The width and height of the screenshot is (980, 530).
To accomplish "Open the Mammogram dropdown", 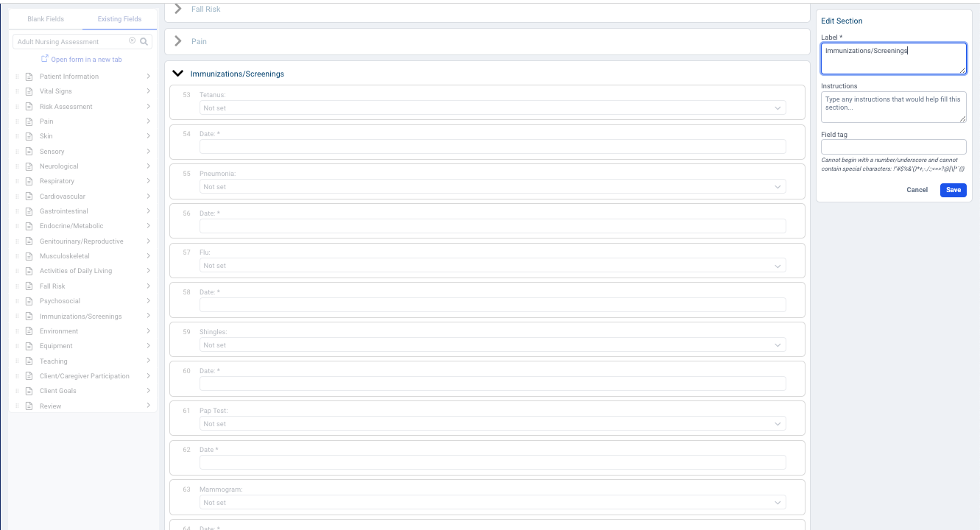I will click(x=493, y=503).
